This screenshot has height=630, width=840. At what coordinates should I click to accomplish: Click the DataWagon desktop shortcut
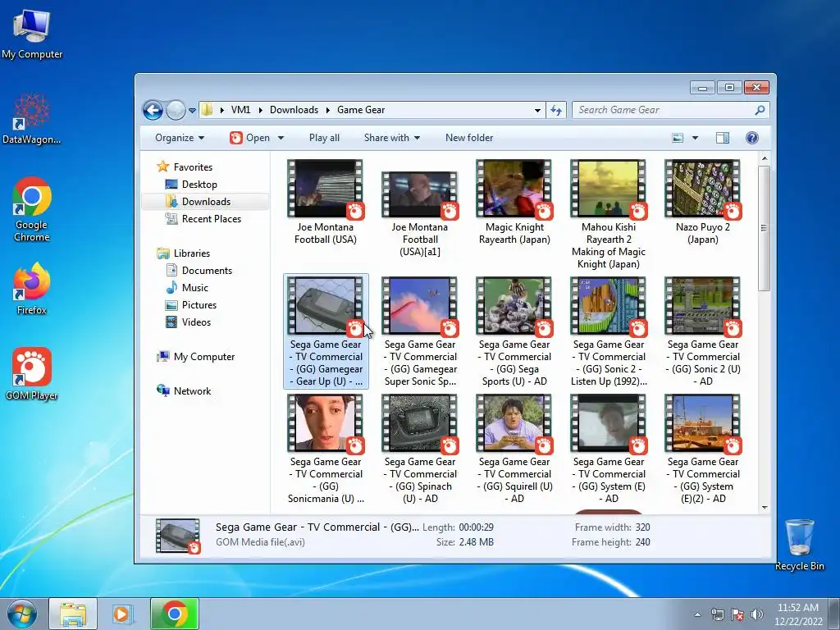click(x=32, y=119)
